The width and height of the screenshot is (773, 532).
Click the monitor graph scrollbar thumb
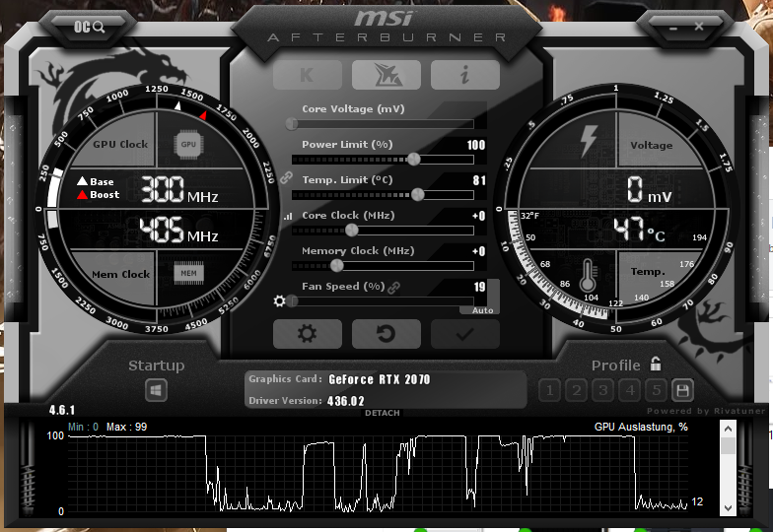click(728, 445)
